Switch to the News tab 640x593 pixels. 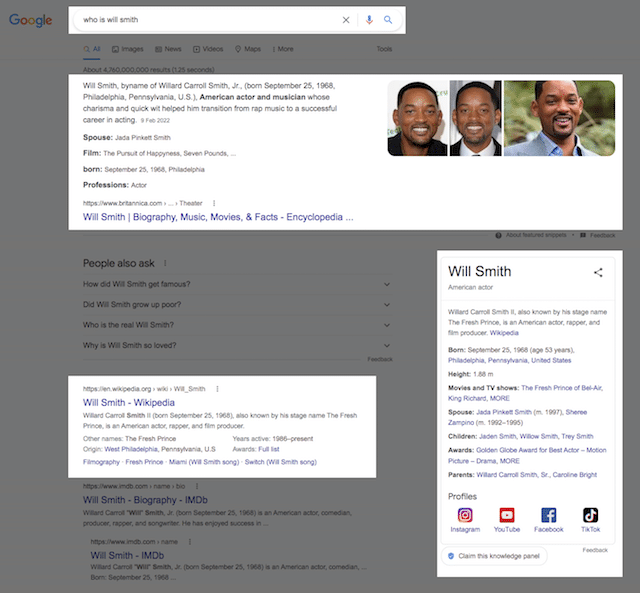pyautogui.click(x=168, y=49)
